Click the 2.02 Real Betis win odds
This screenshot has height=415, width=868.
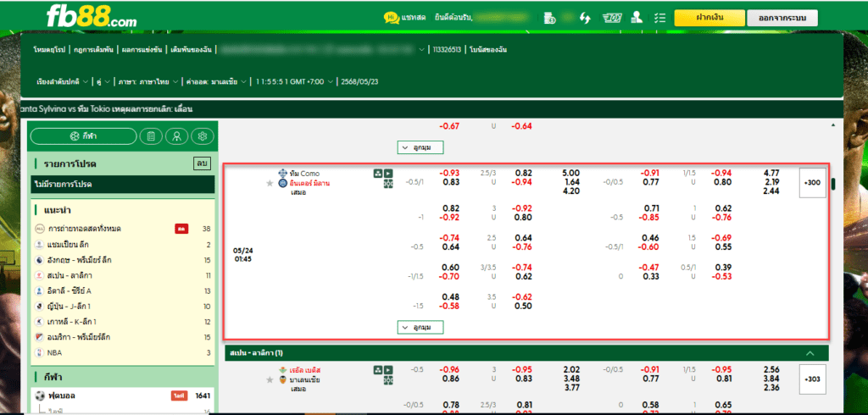click(570, 369)
